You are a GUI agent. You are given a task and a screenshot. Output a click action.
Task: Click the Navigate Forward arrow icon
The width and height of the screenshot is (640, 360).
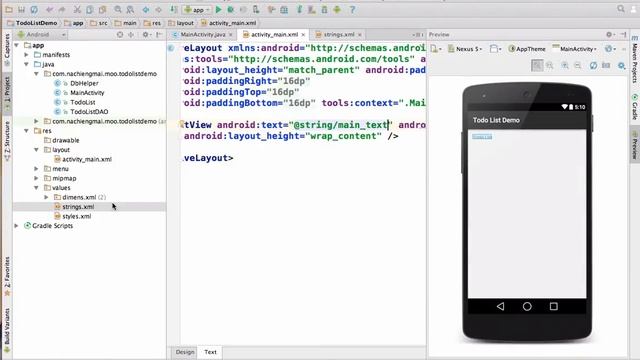click(158, 9)
